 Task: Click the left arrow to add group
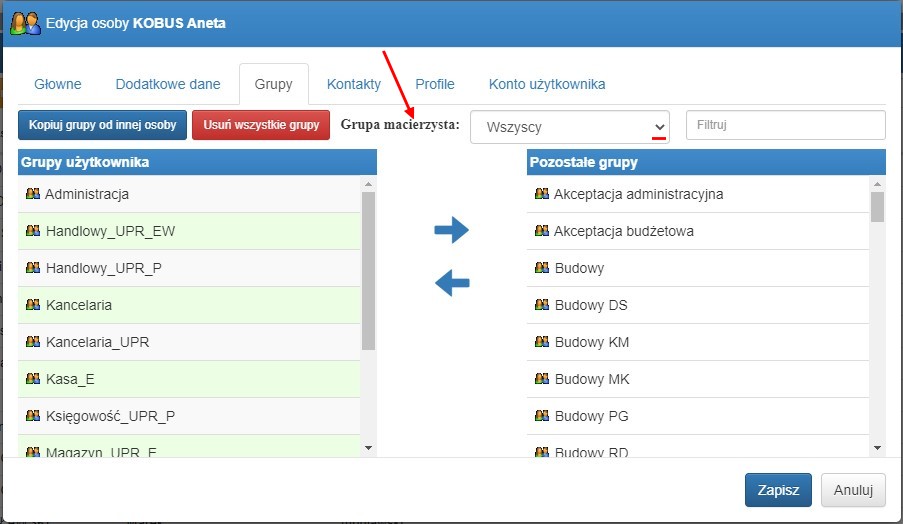[x=452, y=283]
